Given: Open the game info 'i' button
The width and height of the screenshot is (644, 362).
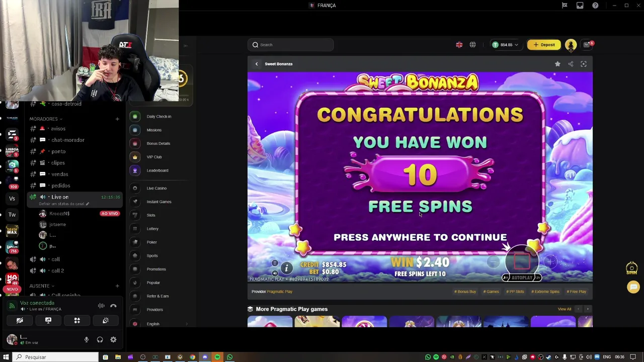Looking at the screenshot, I should [x=286, y=268].
